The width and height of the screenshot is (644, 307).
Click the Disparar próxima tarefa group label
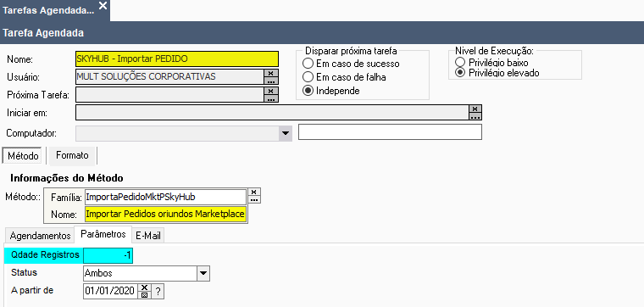[351, 51]
